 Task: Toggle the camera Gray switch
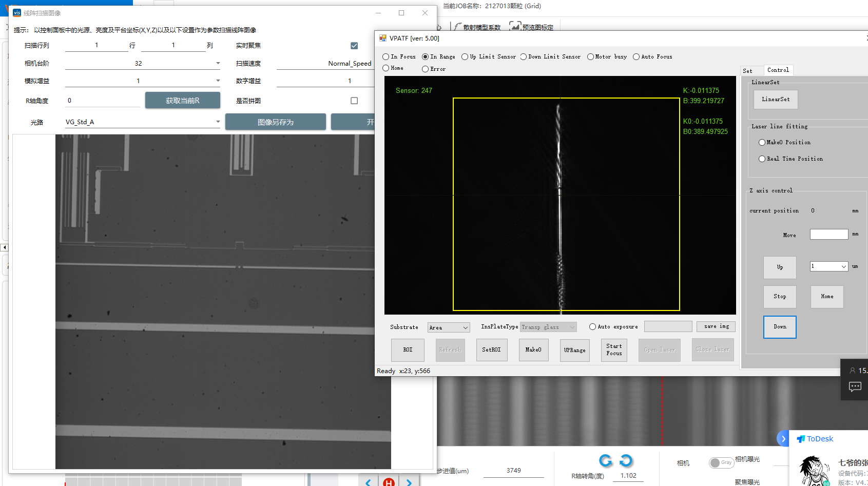click(x=721, y=462)
